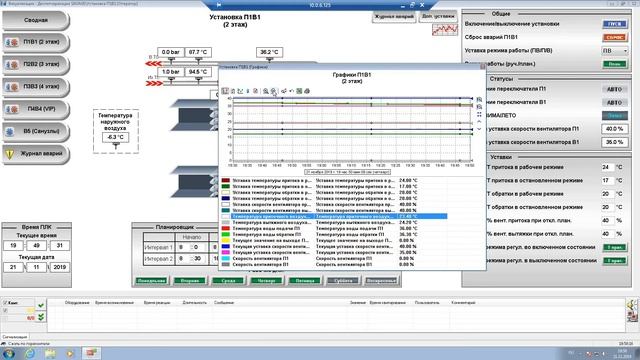
Task: Click the zoom-out magnifier in chart toolbar
Action: [x=273, y=91]
